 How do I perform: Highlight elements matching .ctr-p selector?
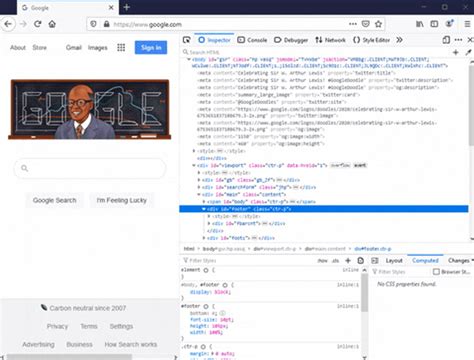(203, 347)
